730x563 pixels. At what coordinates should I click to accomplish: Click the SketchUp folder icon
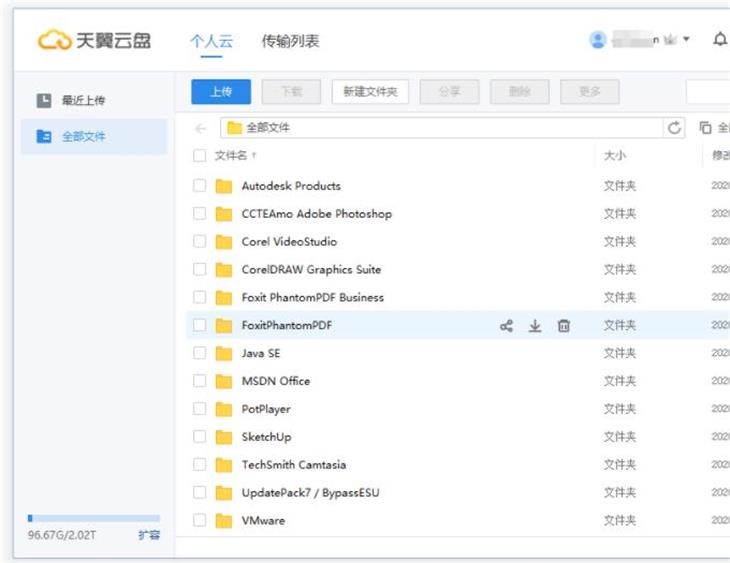pos(224,438)
